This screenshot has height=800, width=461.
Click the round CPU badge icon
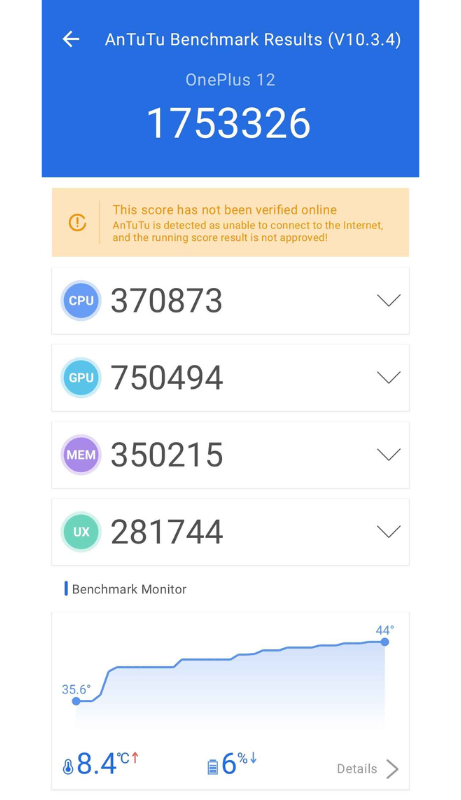tap(81, 301)
